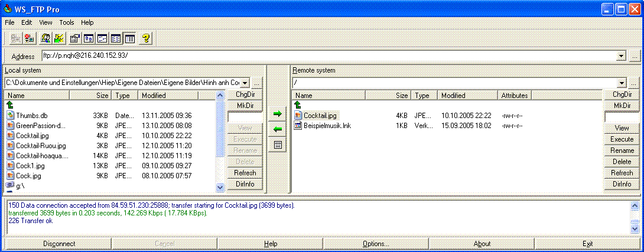Image resolution: width=644 pixels, height=252 pixels.
Task: Click the WS_FTP Pro title bar icon
Action: tap(7, 9)
